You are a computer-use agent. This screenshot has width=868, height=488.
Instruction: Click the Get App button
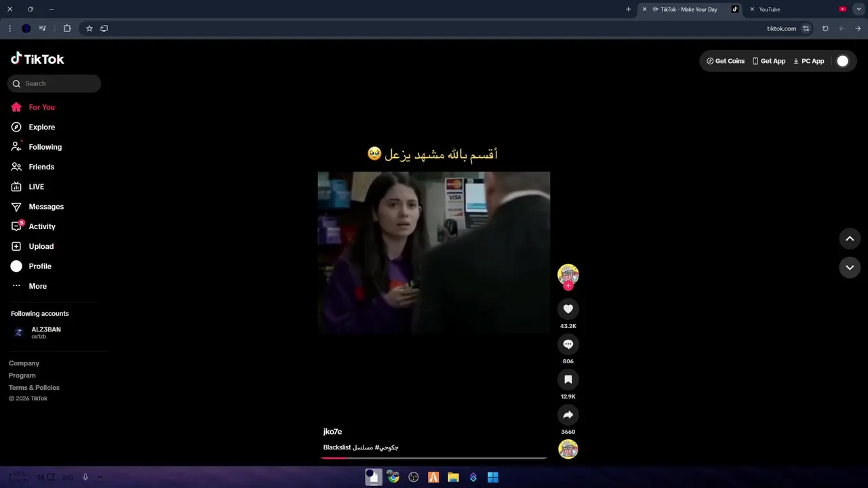pos(768,61)
